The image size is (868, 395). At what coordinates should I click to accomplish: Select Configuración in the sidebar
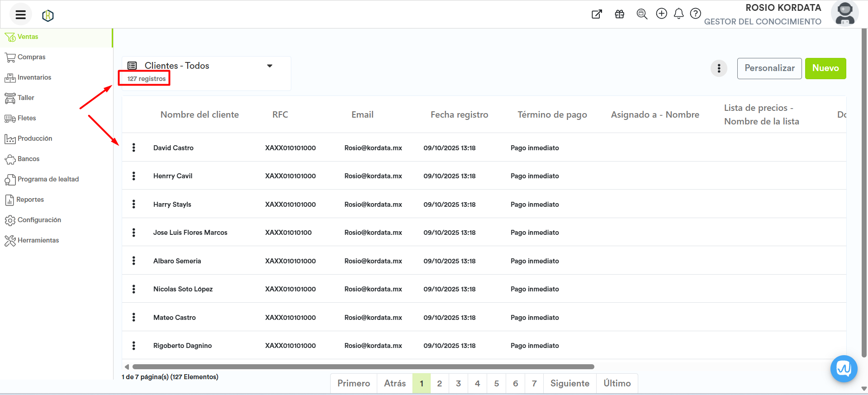pos(39,220)
